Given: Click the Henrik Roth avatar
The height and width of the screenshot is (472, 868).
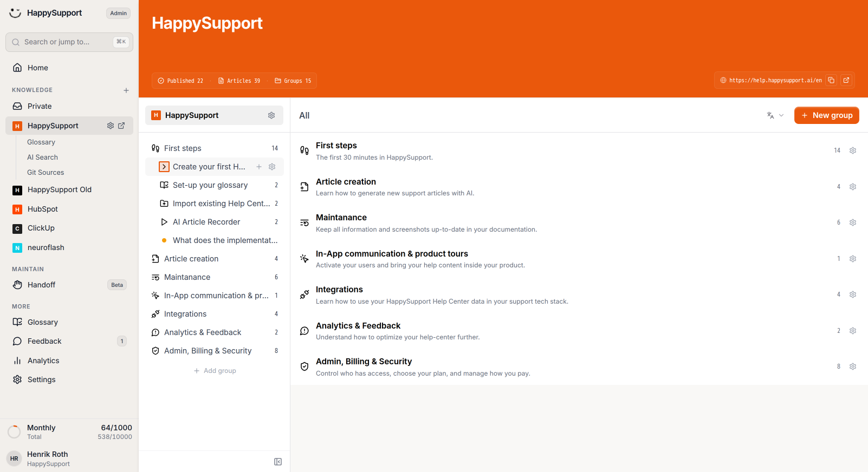Looking at the screenshot, I should 14,458.
